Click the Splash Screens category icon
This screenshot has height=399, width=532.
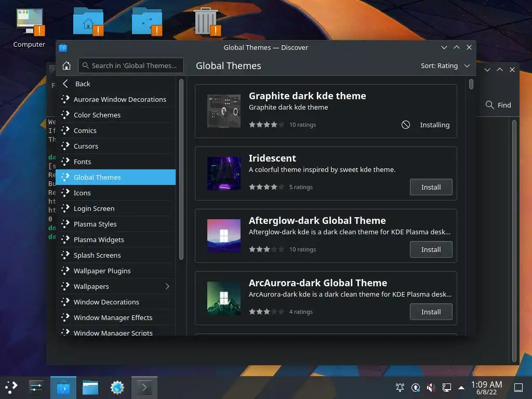tap(65, 255)
